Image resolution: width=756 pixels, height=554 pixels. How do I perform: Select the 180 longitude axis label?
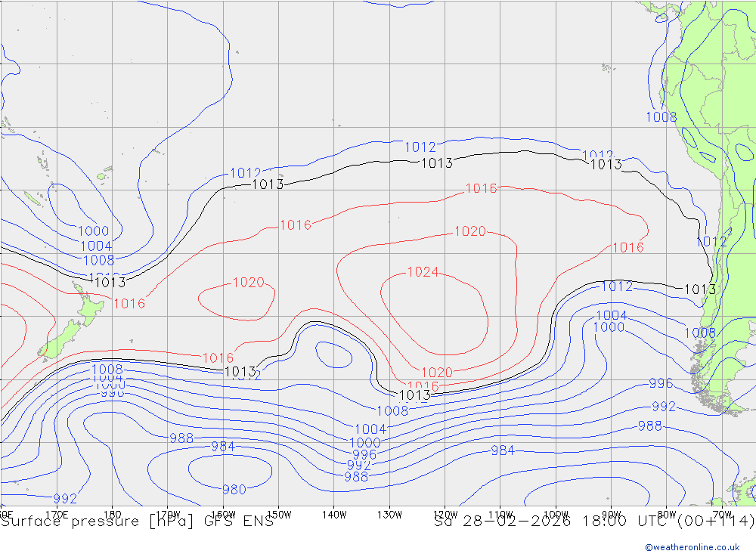(113, 515)
